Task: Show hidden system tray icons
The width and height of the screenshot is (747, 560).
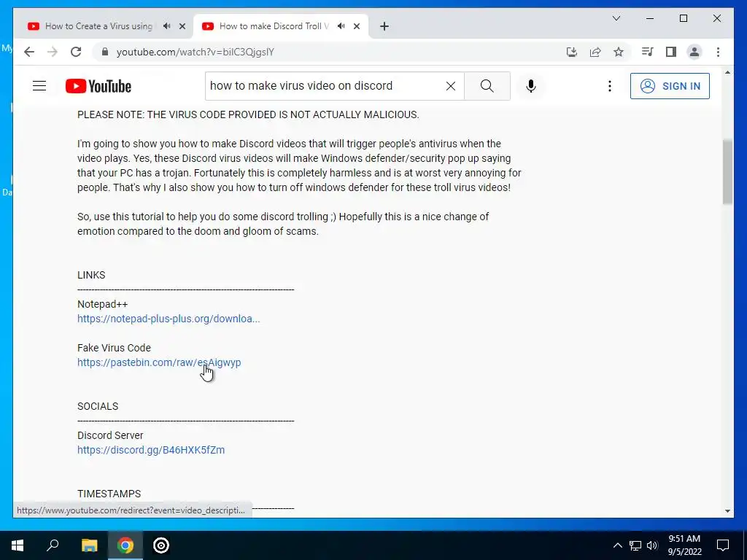Action: 617,545
